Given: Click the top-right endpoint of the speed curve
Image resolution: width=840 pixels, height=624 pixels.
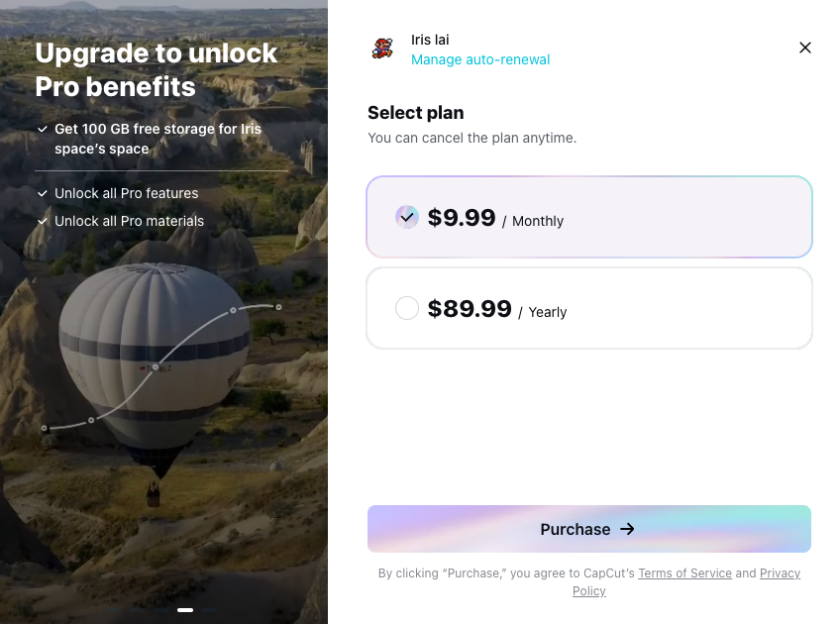Looking at the screenshot, I should [x=278, y=307].
